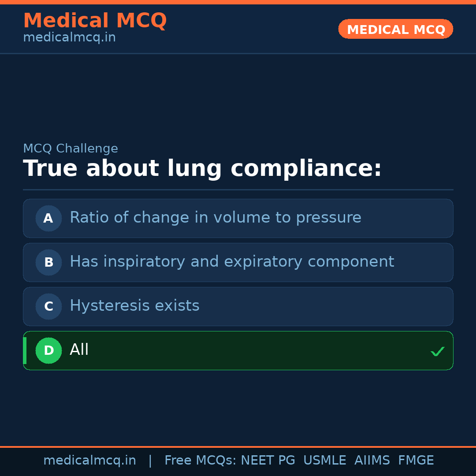Click 'Free MCQs:' text in the footer
Viewport: 476px width, 476px height.
click(x=200, y=461)
